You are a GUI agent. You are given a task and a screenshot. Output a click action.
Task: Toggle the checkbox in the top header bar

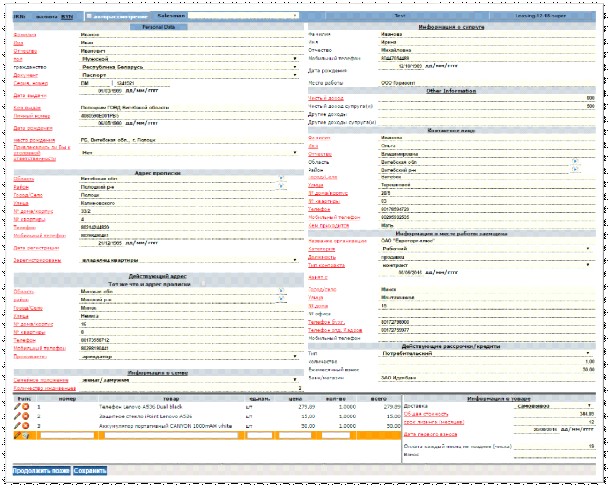pyautogui.click(x=89, y=16)
